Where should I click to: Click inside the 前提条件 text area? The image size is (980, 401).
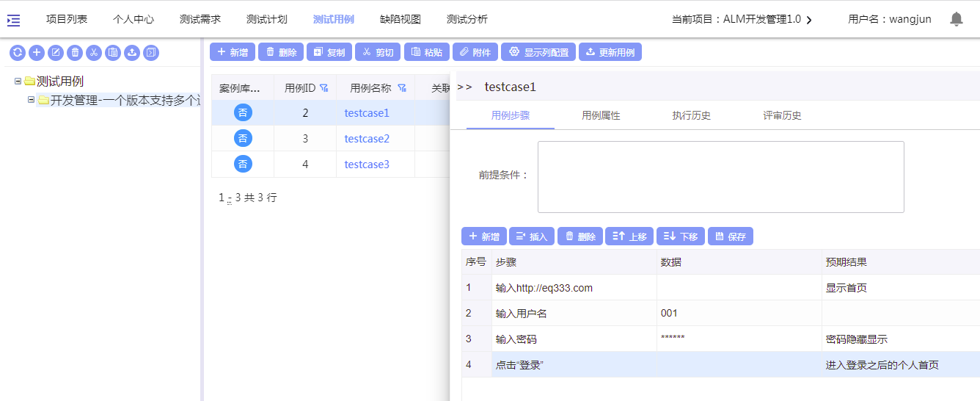(x=720, y=177)
